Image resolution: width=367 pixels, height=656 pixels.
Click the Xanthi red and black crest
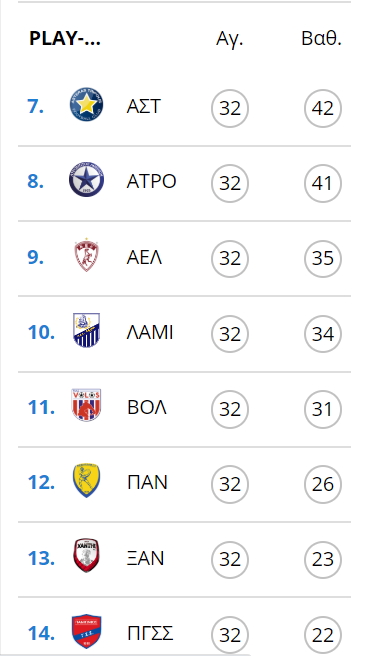click(x=86, y=556)
